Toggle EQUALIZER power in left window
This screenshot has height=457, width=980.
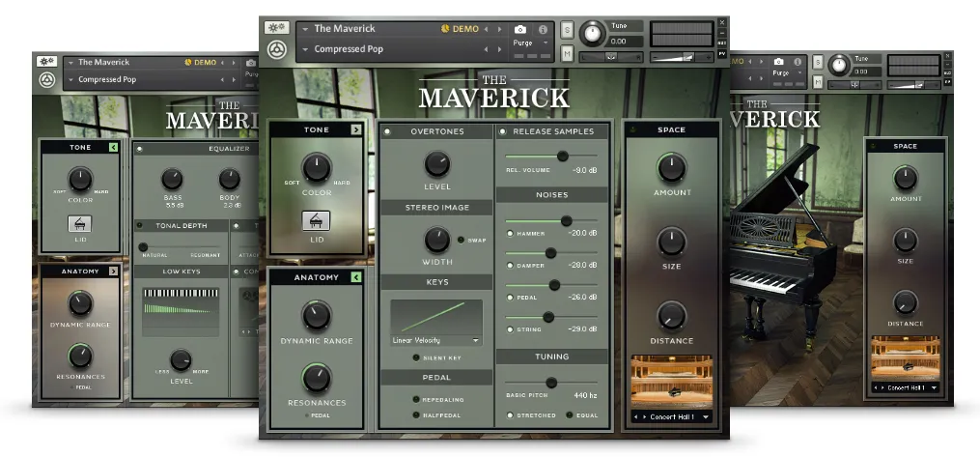point(139,149)
